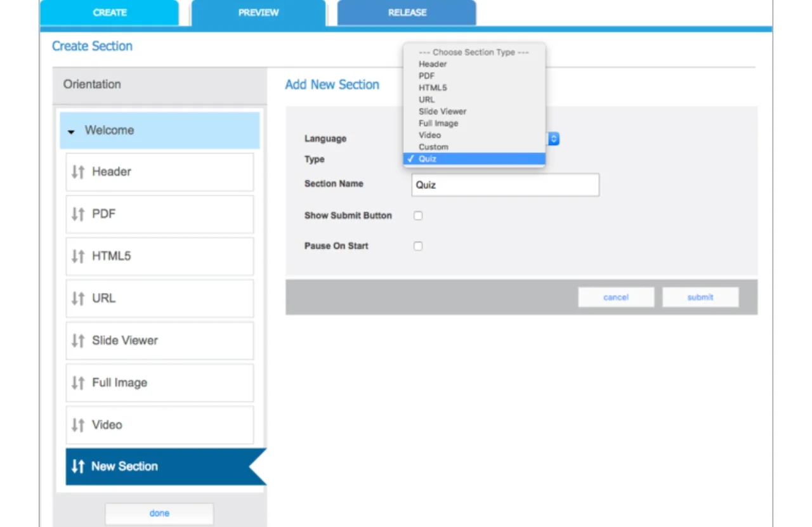This screenshot has width=812, height=527.
Task: Click the cancel button
Action: [x=616, y=297]
